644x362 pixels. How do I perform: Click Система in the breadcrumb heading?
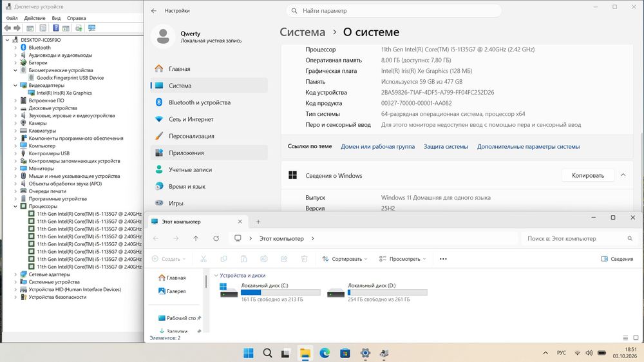pyautogui.click(x=302, y=32)
